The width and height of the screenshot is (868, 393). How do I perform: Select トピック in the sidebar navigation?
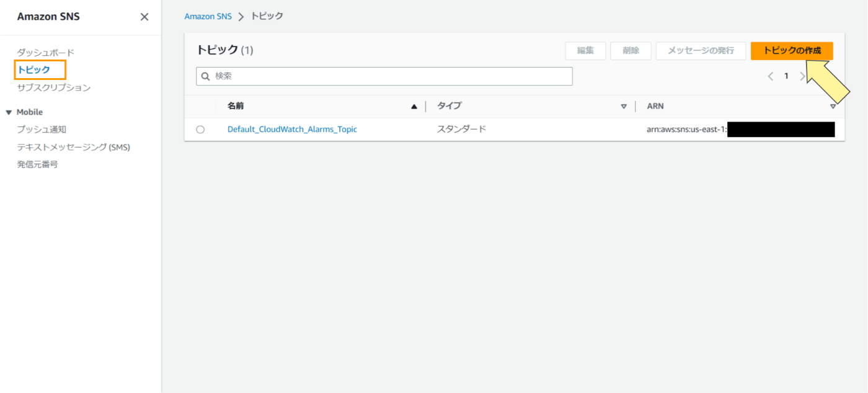point(33,70)
